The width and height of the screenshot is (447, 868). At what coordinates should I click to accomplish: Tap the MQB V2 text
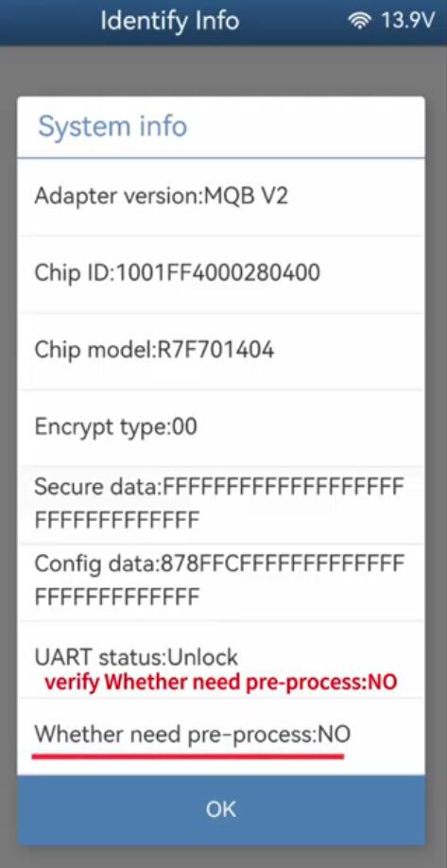245,197
